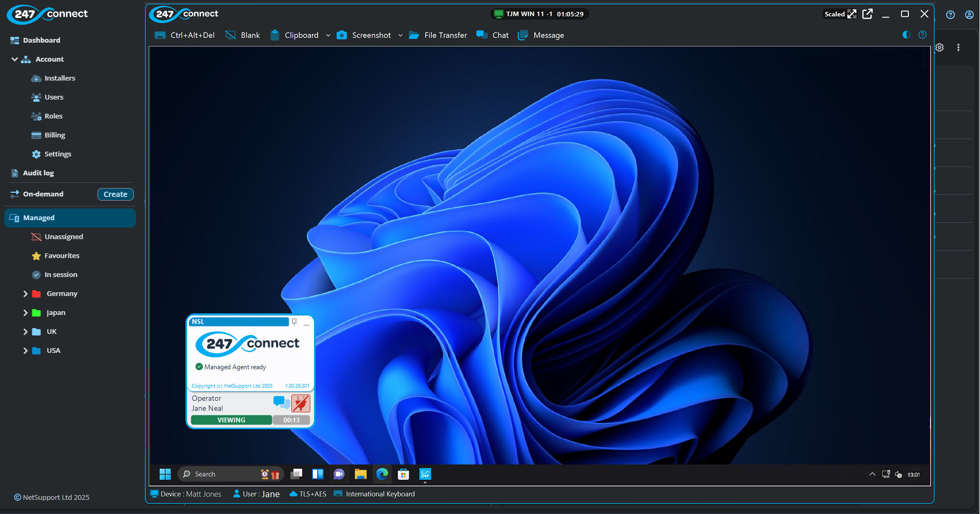Toggle Scaled view mode

click(x=840, y=14)
